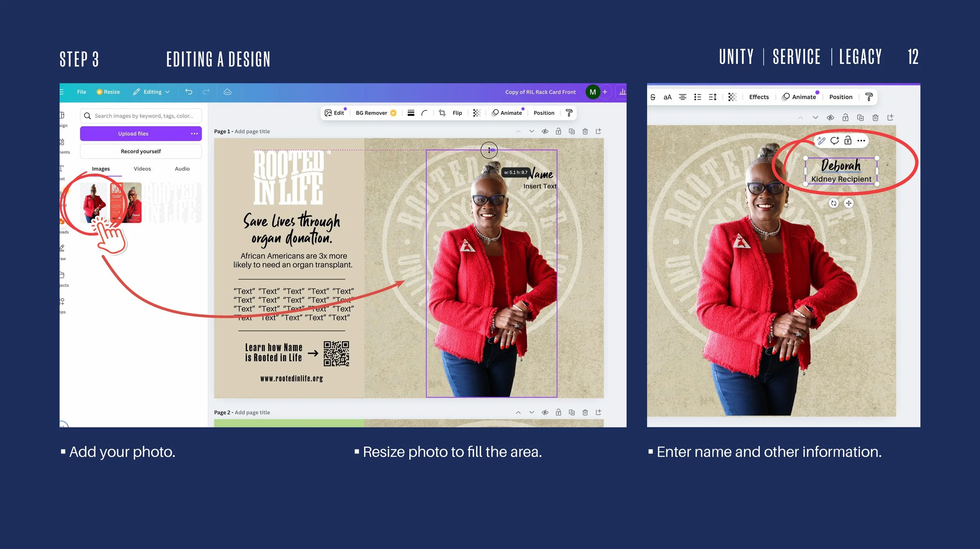Screen dimensions: 980x549
Task: Select the Crop tool in the image toolbar
Action: point(442,113)
